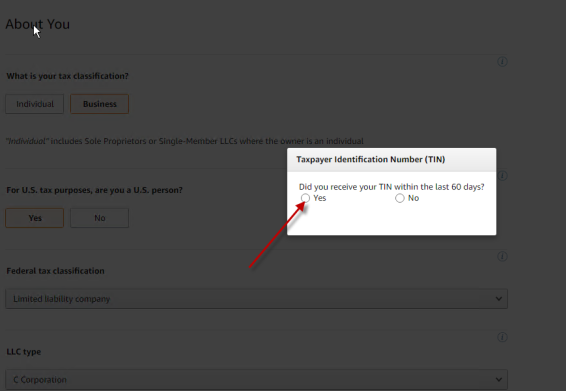Open info icon for Federal tax classification
The height and width of the screenshot is (391, 566).
tap(502, 257)
